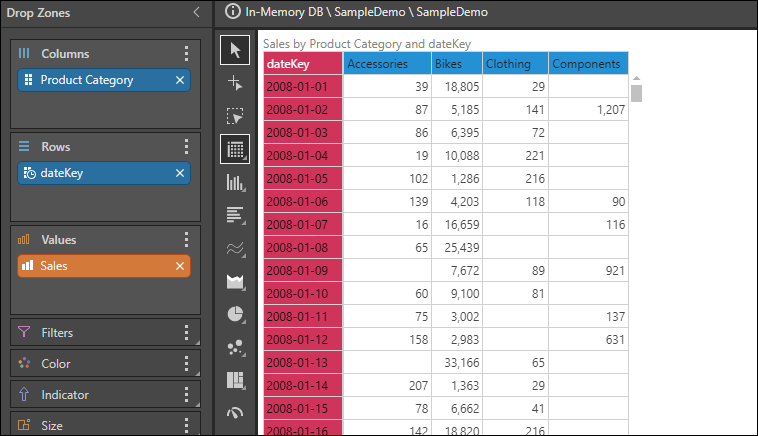Switch to grid table visualization
758x436 pixels.
point(236,149)
